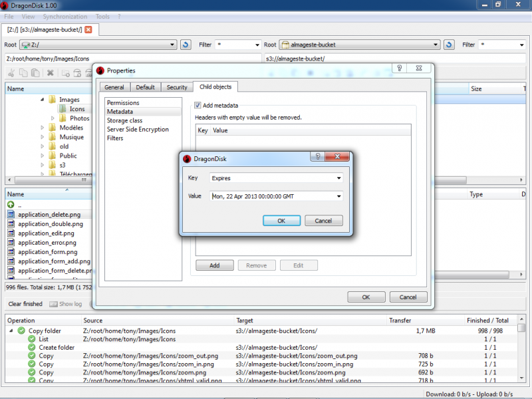
Task: Collapse the Images folder tree node
Action: pos(42,99)
